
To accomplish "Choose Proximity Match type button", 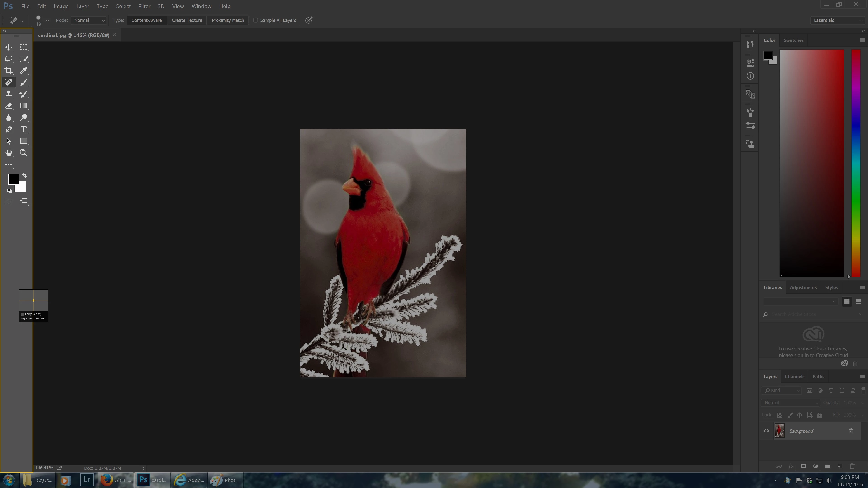I will 228,20.
